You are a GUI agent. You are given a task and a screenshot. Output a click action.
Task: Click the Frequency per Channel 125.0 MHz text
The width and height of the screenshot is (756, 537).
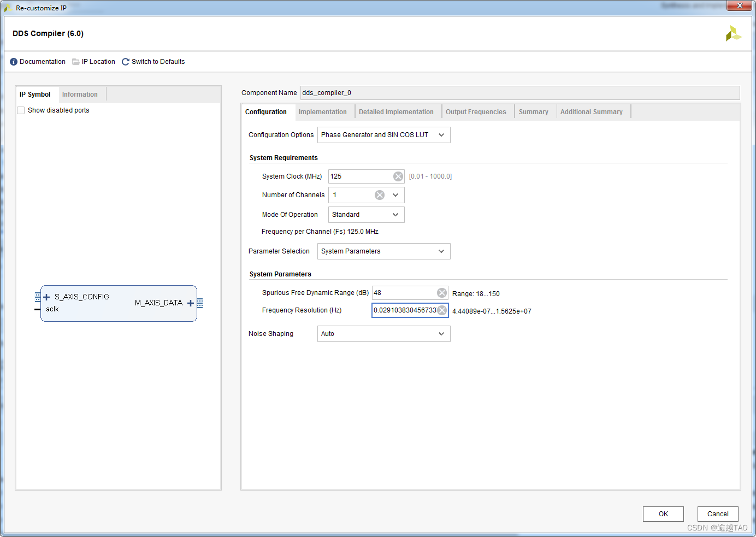[320, 232]
